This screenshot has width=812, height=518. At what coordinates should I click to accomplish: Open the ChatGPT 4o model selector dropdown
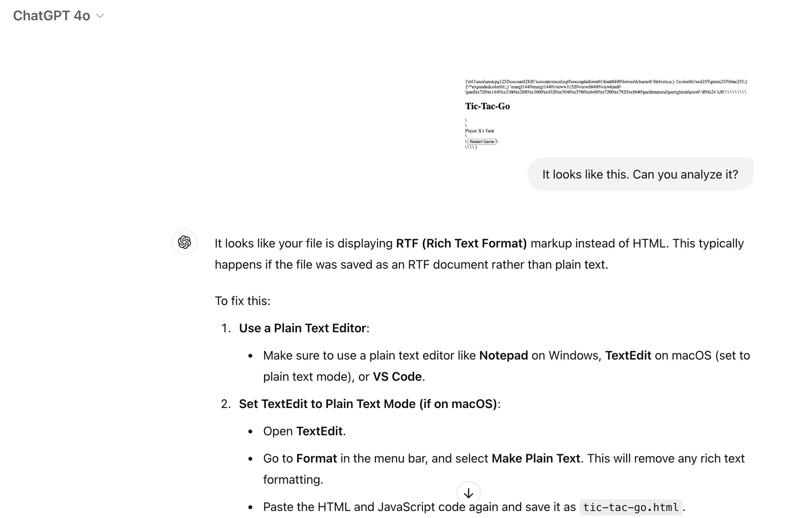pyautogui.click(x=58, y=16)
